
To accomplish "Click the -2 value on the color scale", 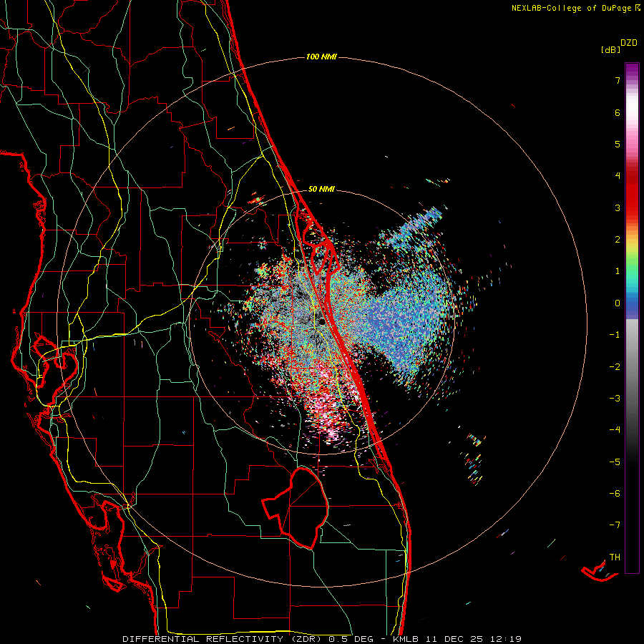I will tap(615, 367).
